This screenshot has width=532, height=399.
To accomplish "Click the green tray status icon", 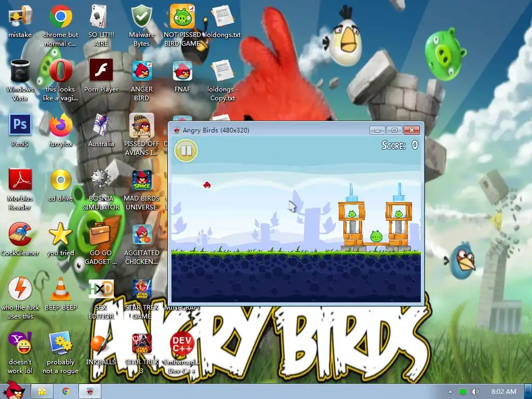I will click(463, 392).
